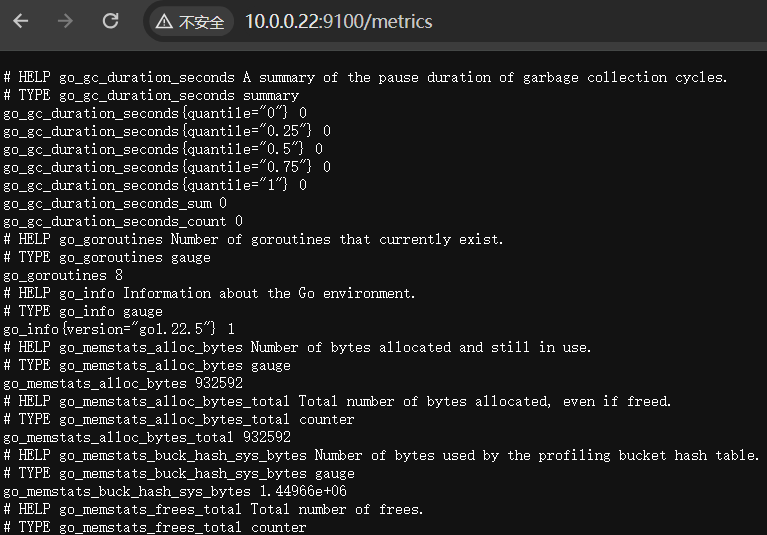
Task: Click the TYPE go_memstats_frees_total counter line
Action: tap(155, 527)
